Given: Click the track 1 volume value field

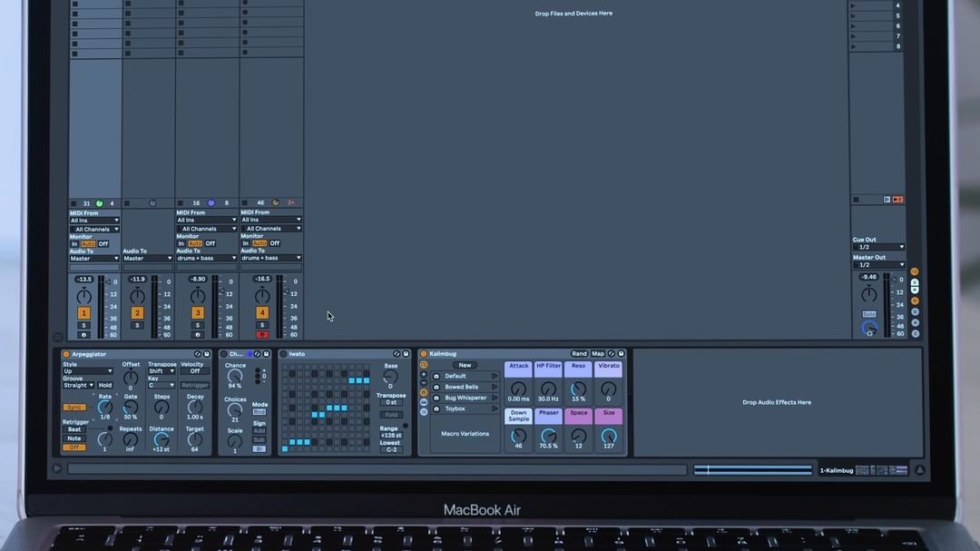Looking at the screenshot, I should [83, 280].
